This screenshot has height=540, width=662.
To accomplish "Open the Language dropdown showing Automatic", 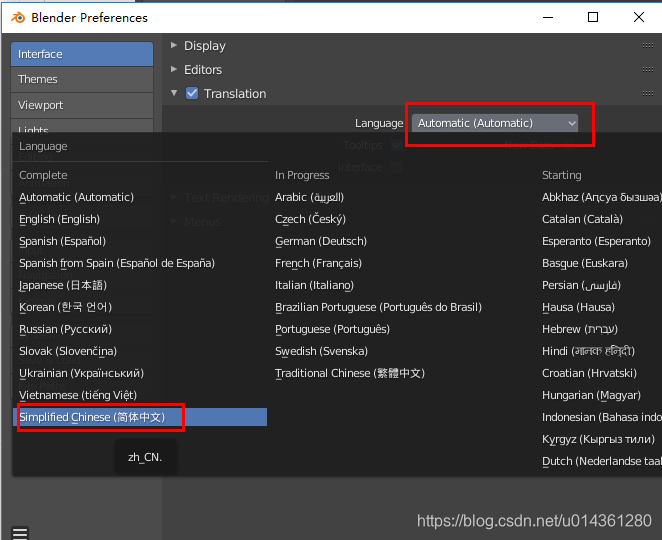I will 494,123.
